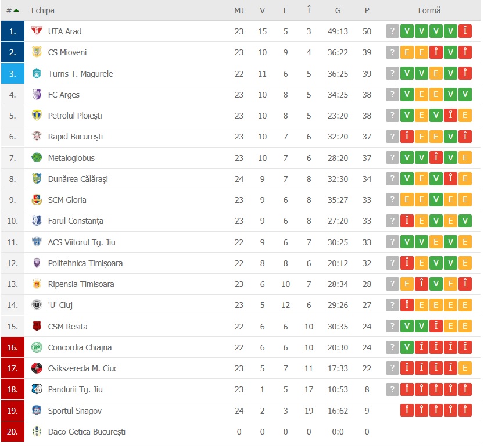The image size is (484, 448).
Task: Click the Rapid București club logo
Action: [x=36, y=137]
